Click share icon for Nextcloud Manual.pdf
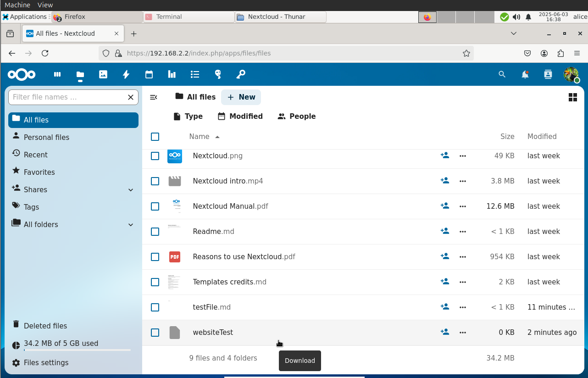 click(x=444, y=206)
